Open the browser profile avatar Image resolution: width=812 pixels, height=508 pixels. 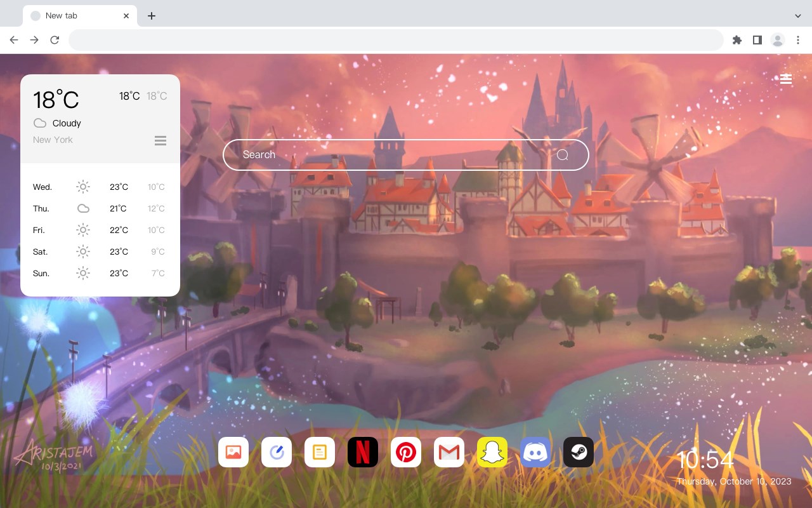tap(778, 40)
